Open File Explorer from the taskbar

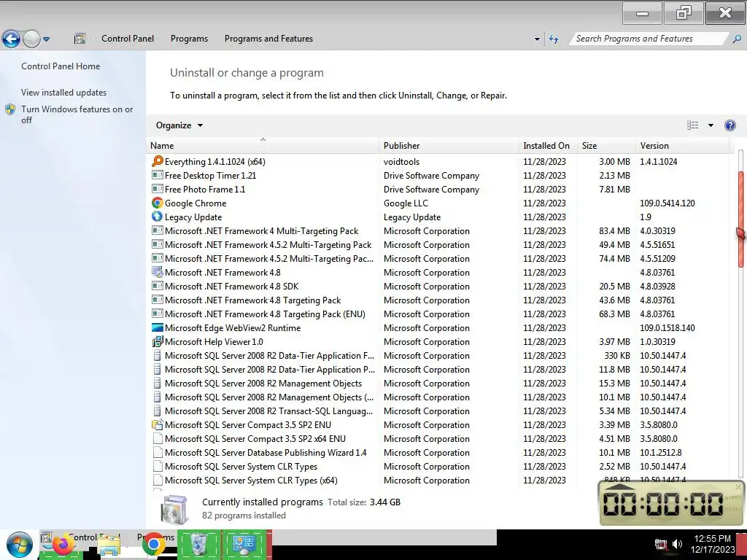(x=109, y=545)
